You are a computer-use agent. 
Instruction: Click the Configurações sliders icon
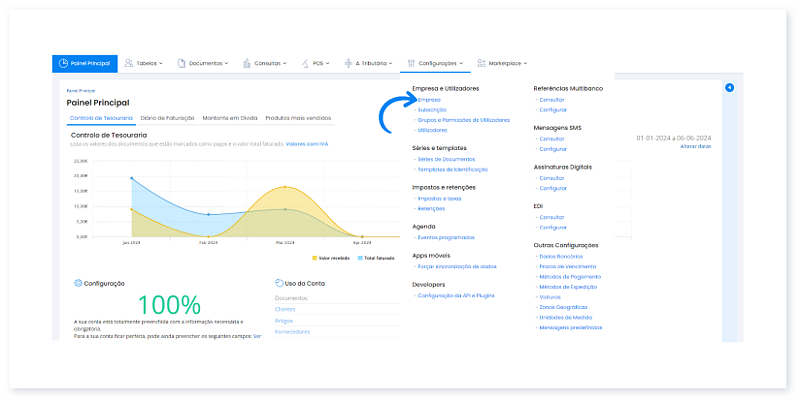coord(408,63)
